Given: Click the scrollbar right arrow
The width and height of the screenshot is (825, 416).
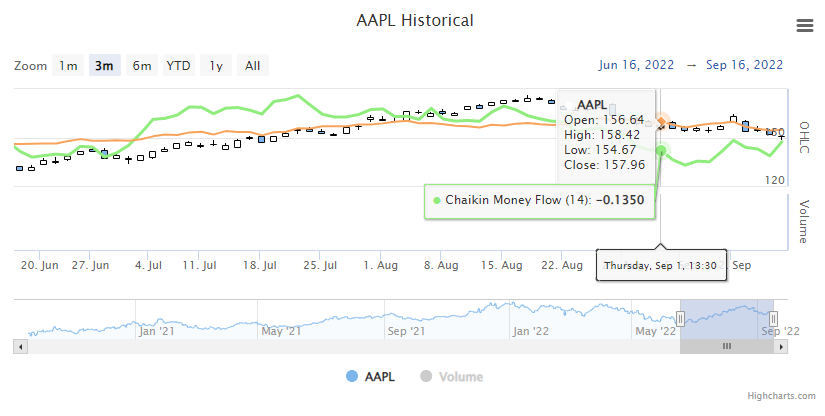Looking at the screenshot, I should (783, 346).
